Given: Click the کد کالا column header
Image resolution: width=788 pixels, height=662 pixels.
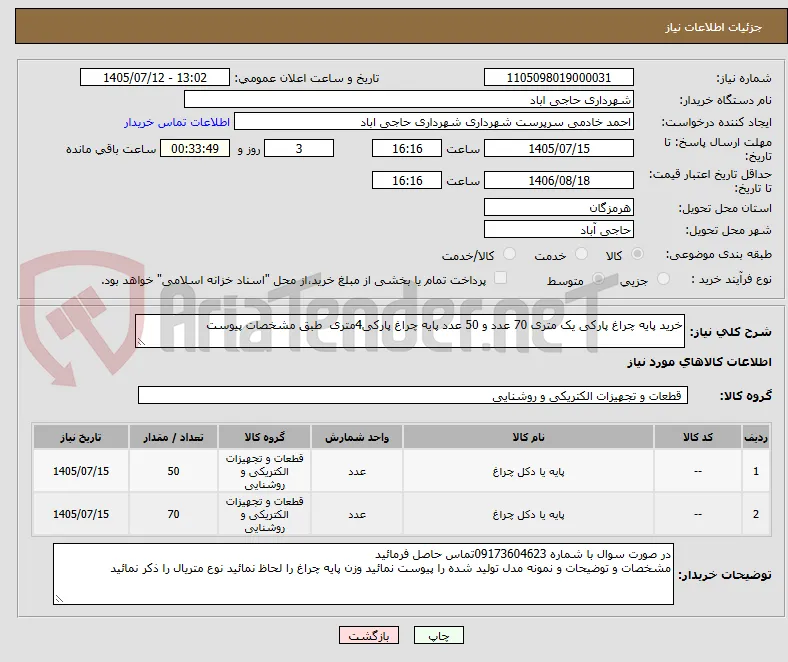Looking at the screenshot, I should (698, 437).
